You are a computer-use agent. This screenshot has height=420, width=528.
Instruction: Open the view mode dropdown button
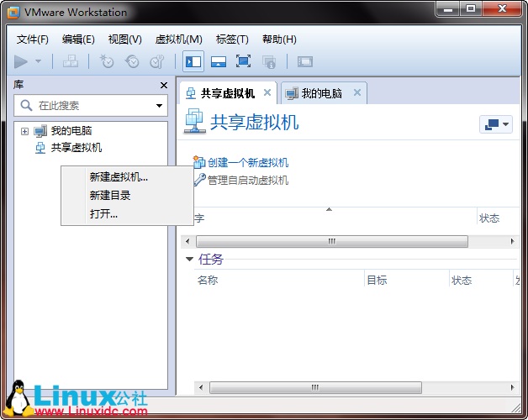[x=496, y=124]
